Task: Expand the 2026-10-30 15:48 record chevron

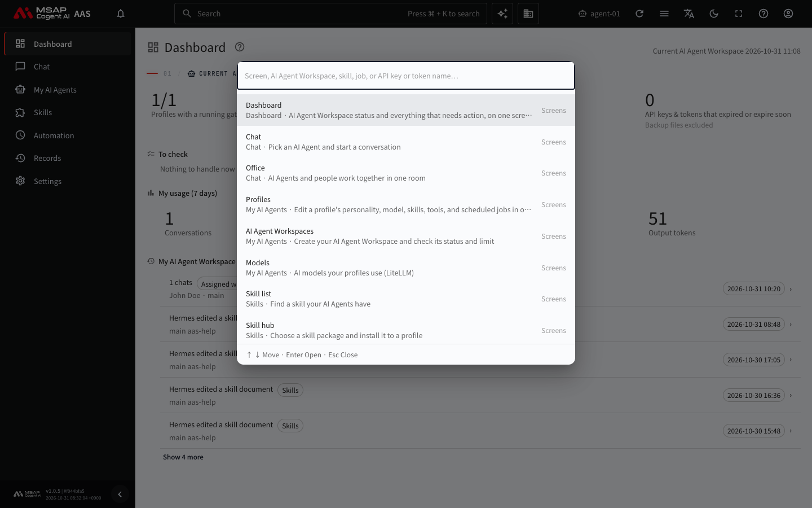Action: (791, 431)
